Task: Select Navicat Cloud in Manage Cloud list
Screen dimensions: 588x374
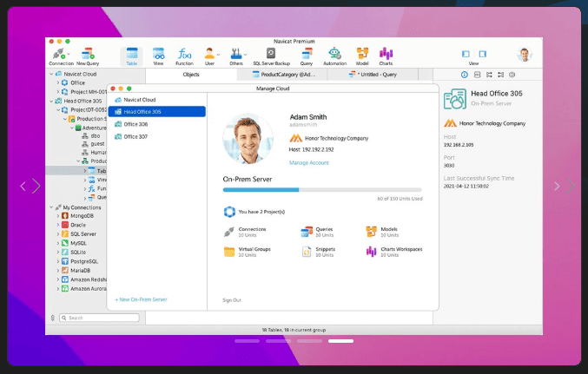Action: [x=156, y=100]
